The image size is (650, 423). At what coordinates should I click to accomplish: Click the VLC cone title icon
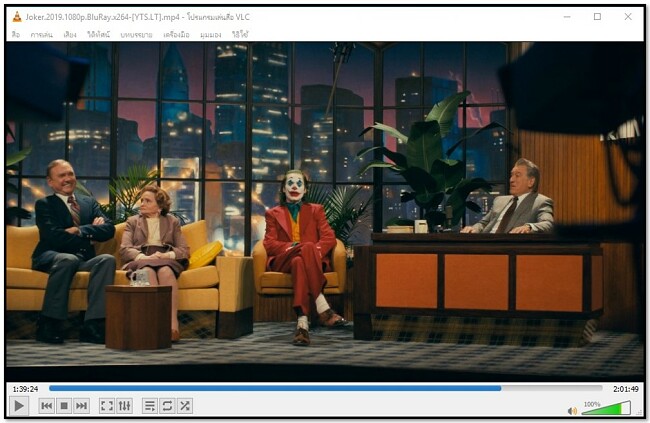[17, 17]
